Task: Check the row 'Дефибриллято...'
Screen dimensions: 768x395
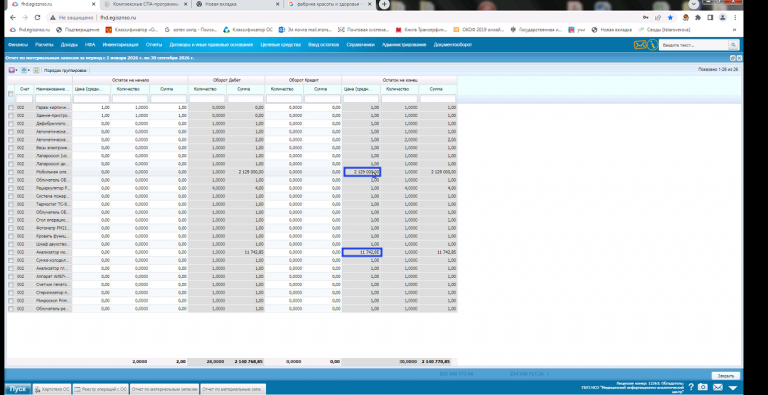Action: [11, 123]
